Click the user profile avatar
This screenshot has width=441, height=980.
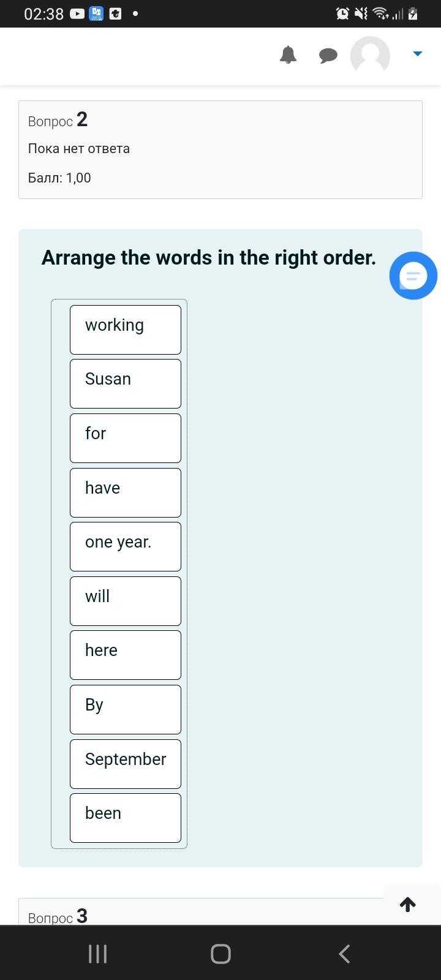[x=370, y=56]
